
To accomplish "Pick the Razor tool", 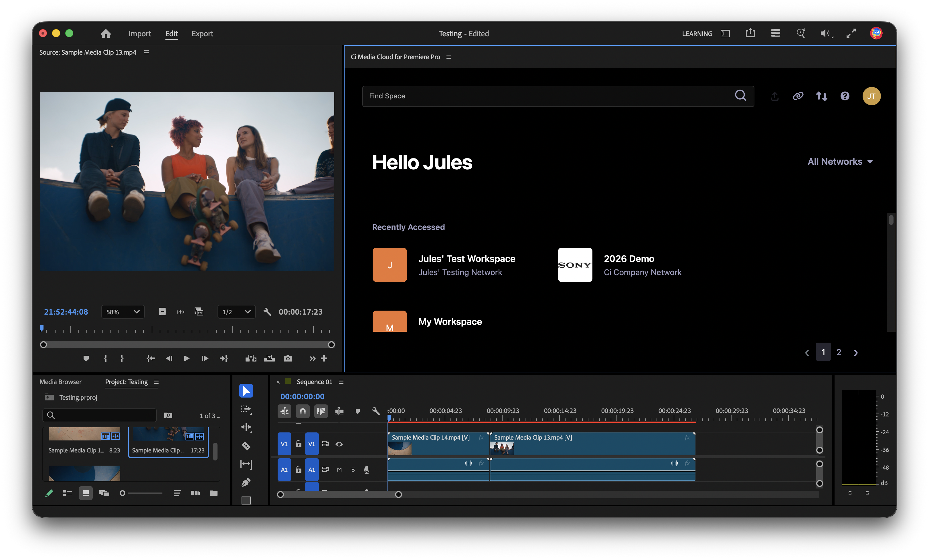I will coord(246,446).
